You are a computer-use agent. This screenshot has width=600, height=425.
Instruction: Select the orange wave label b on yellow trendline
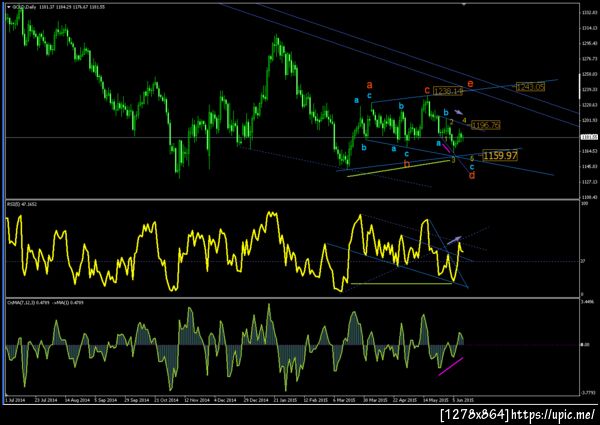coord(407,164)
